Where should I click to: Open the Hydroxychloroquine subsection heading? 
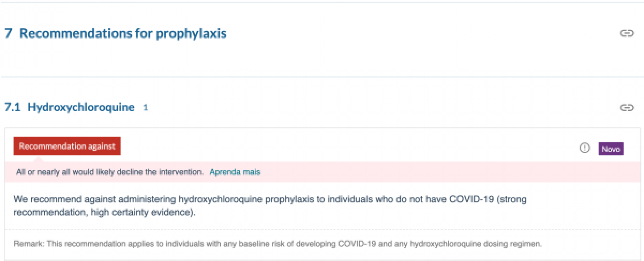[x=81, y=107]
